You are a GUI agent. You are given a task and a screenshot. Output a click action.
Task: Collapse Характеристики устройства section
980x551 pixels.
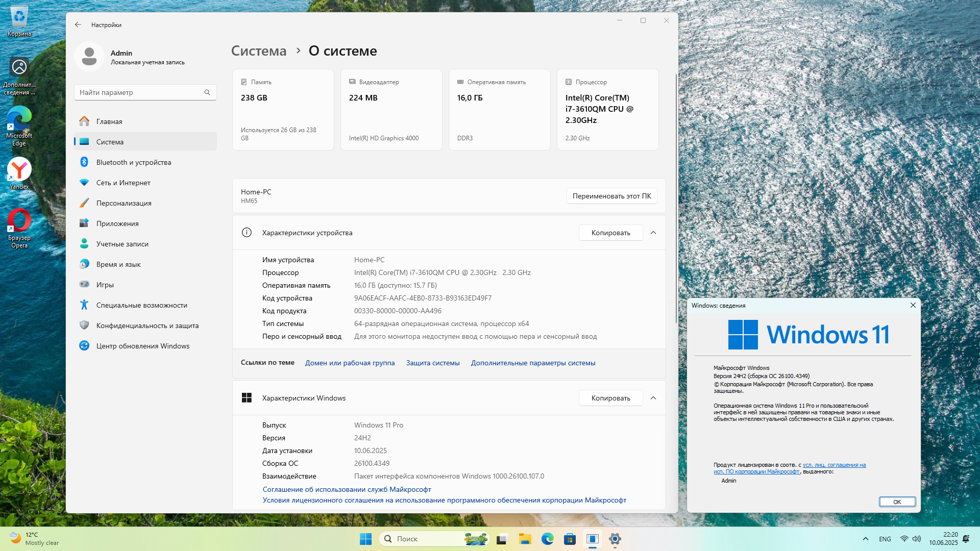[x=653, y=233]
